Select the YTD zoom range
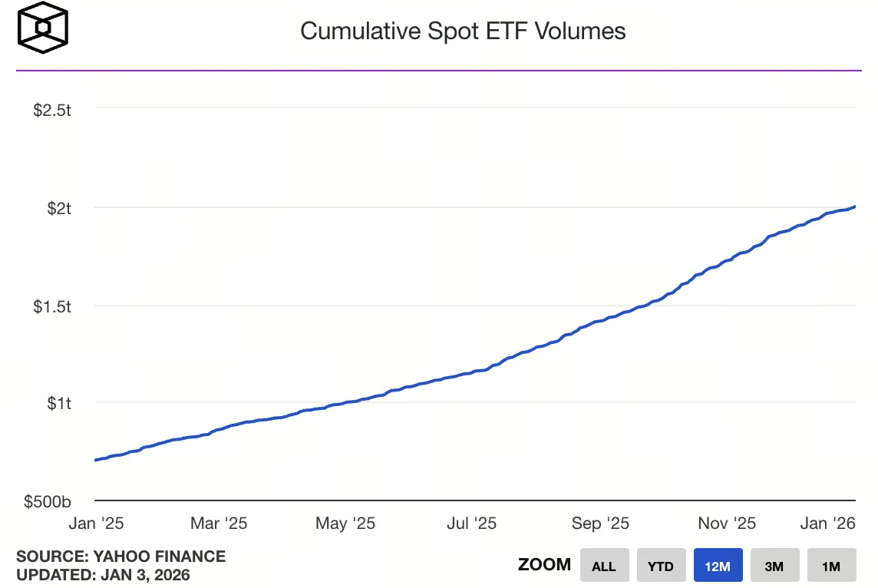878x588 pixels. pos(661,565)
